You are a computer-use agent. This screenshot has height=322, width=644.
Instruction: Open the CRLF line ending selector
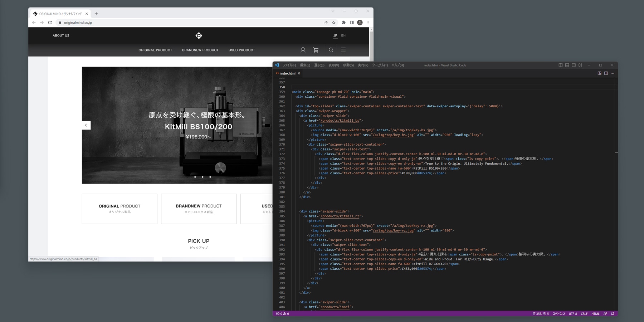[584, 314]
